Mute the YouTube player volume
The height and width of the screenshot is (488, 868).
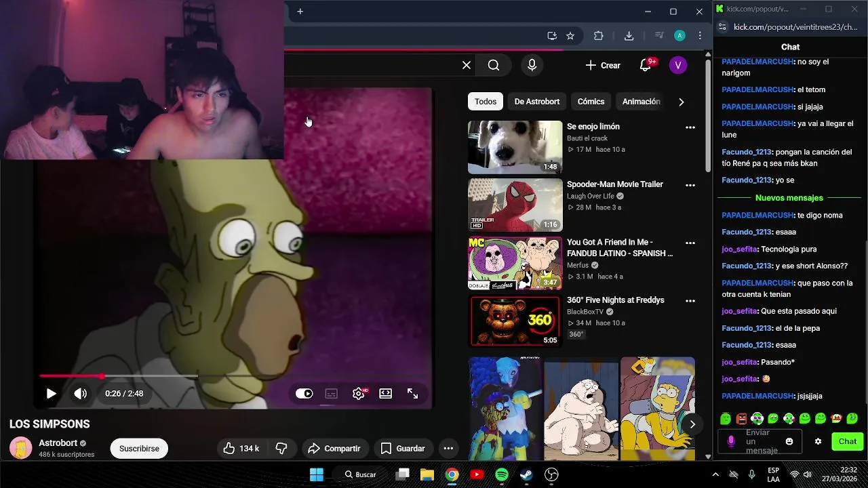80,394
